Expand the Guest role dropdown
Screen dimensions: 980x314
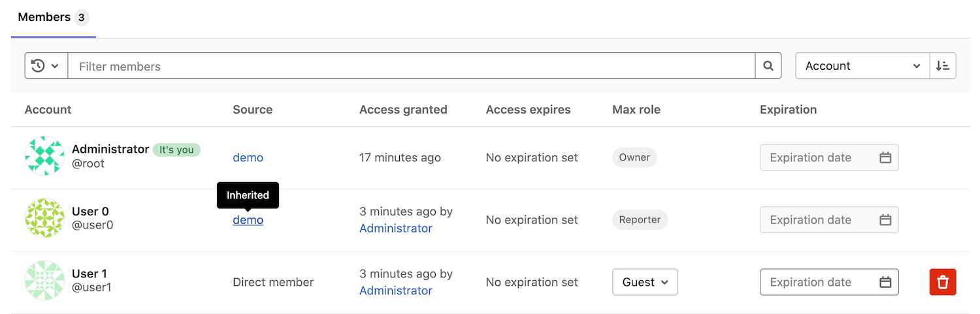coord(645,282)
